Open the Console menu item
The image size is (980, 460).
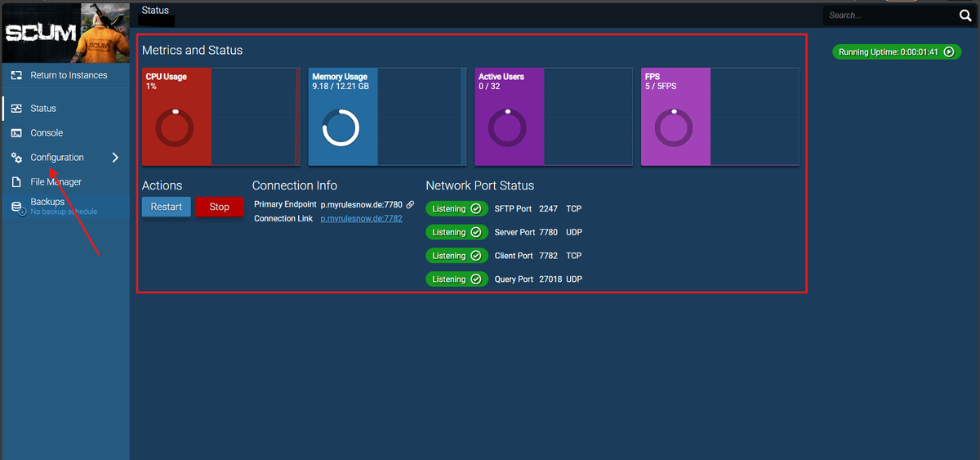47,133
